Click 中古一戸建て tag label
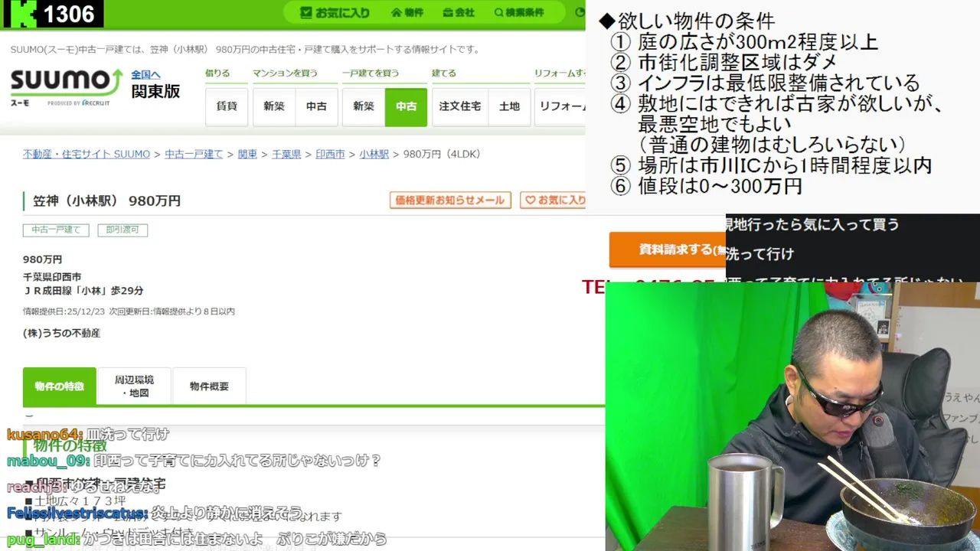980x551 pixels. (x=56, y=230)
